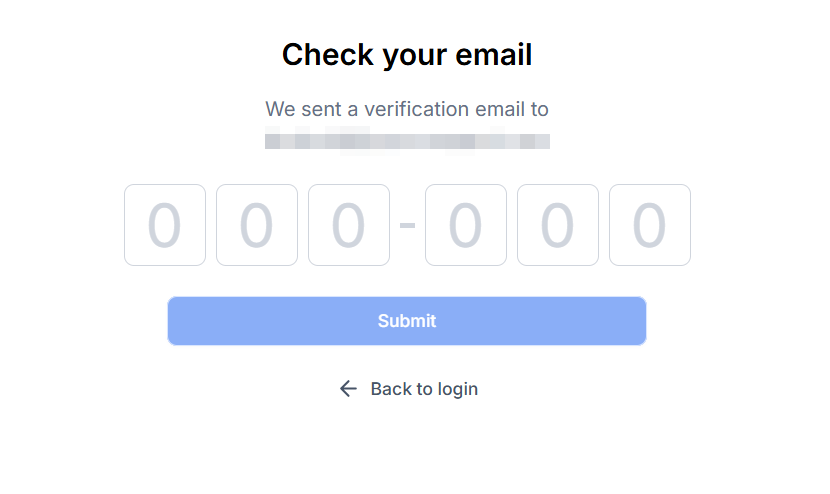The height and width of the screenshot is (494, 830).
Task: Select the rightmost code entry box
Action: [x=650, y=225]
